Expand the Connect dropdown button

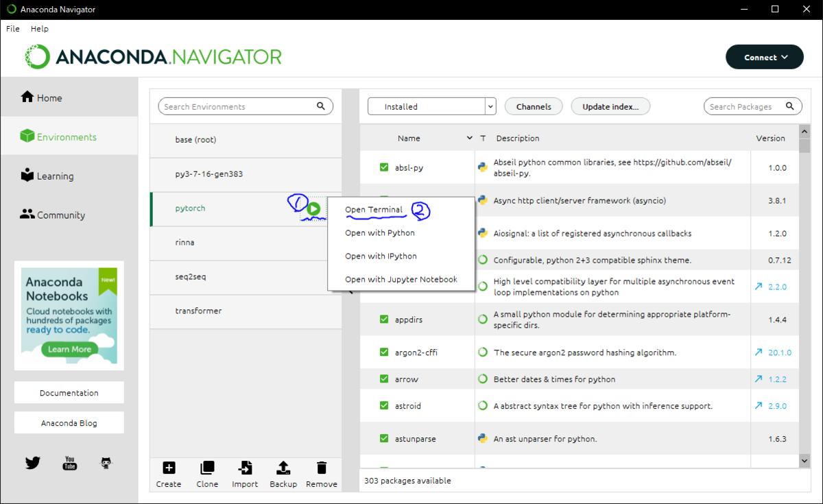765,57
